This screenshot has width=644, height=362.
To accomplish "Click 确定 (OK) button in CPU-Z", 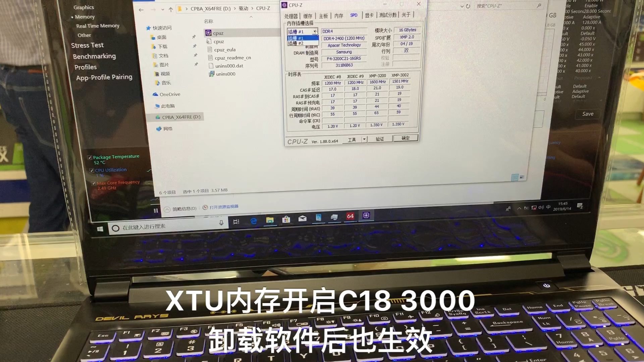I will [405, 138].
